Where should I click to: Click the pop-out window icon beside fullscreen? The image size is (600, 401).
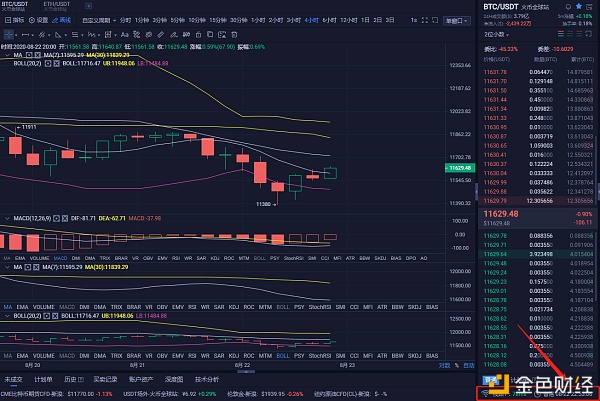[x=435, y=20]
